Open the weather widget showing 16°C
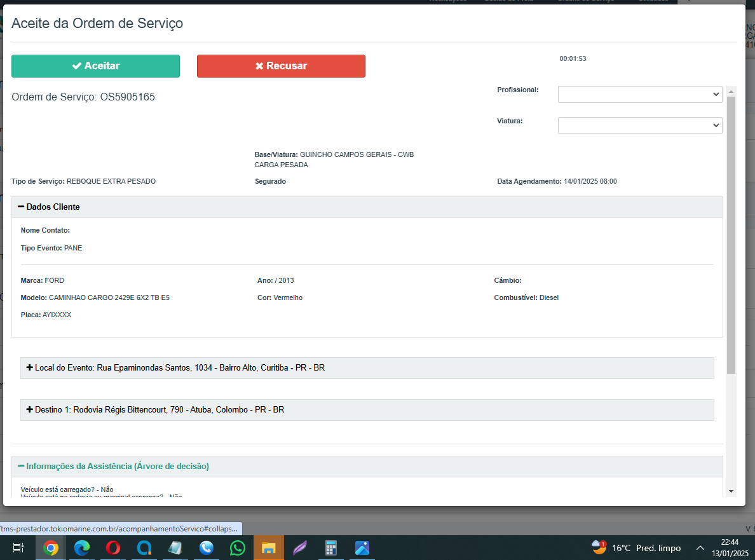Image resolution: width=755 pixels, height=560 pixels. (x=636, y=548)
